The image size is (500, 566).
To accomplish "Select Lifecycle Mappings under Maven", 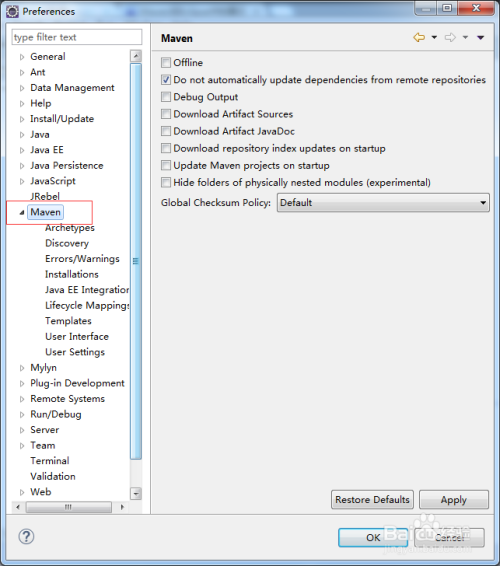I will [87, 305].
